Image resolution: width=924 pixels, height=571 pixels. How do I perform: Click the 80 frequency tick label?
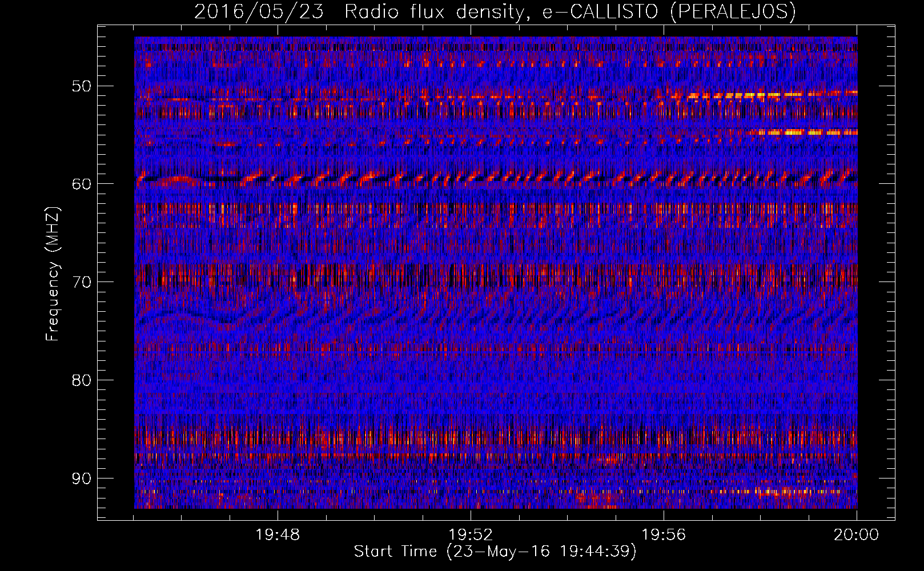coord(81,380)
